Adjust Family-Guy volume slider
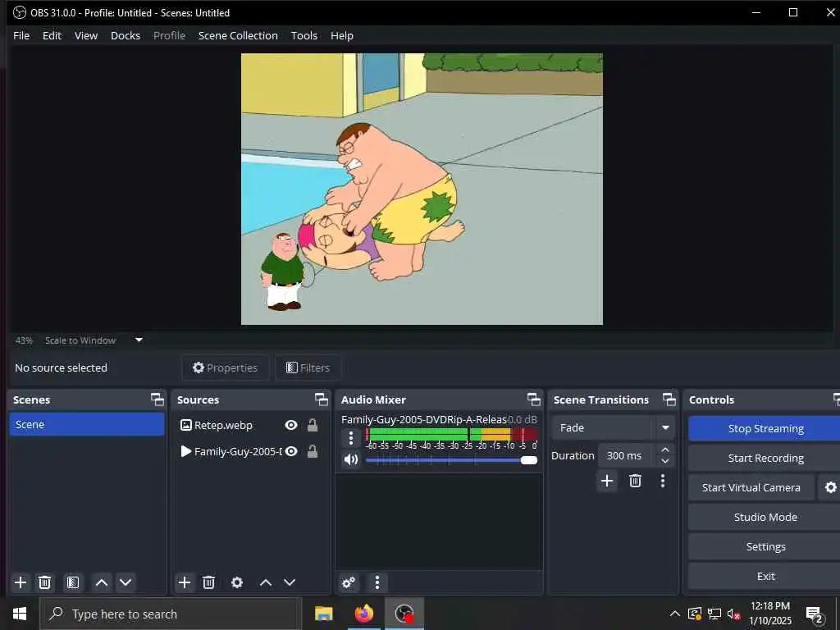 tap(452, 460)
